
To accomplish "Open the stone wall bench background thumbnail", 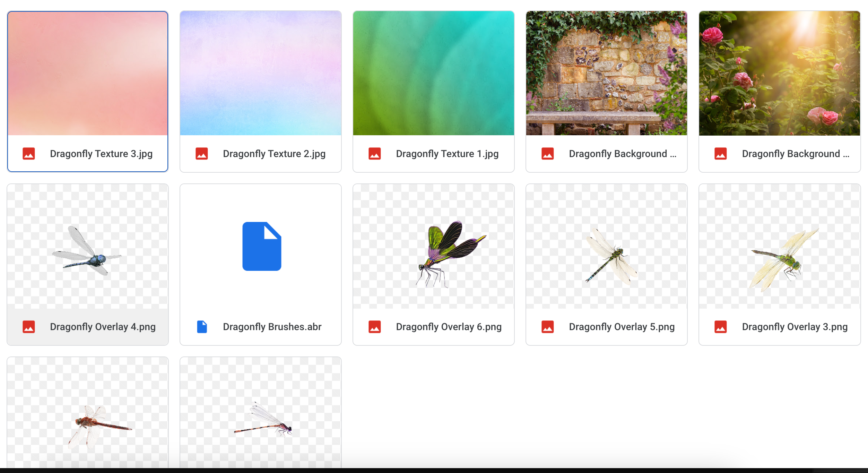I will (x=607, y=73).
